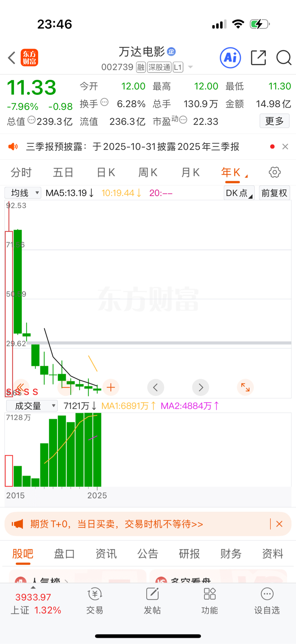Dismiss the 三季报 notice with X

pyautogui.click(x=285, y=147)
